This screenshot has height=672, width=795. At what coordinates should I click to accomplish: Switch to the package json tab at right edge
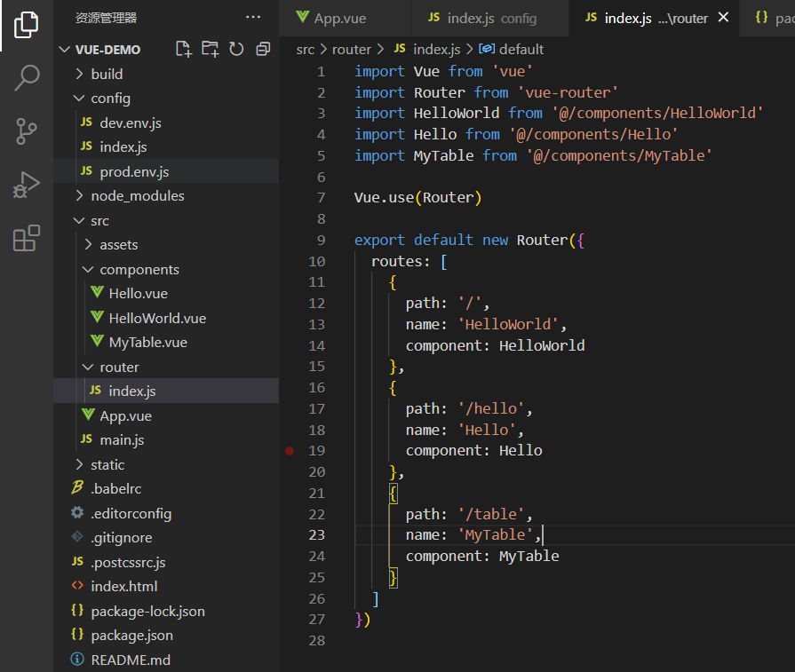coord(767,19)
